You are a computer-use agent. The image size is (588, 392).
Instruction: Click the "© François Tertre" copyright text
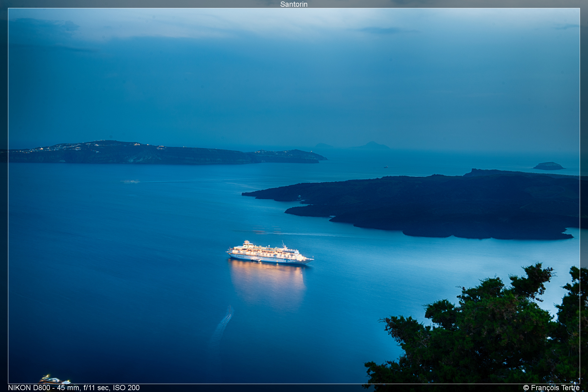pos(551,388)
